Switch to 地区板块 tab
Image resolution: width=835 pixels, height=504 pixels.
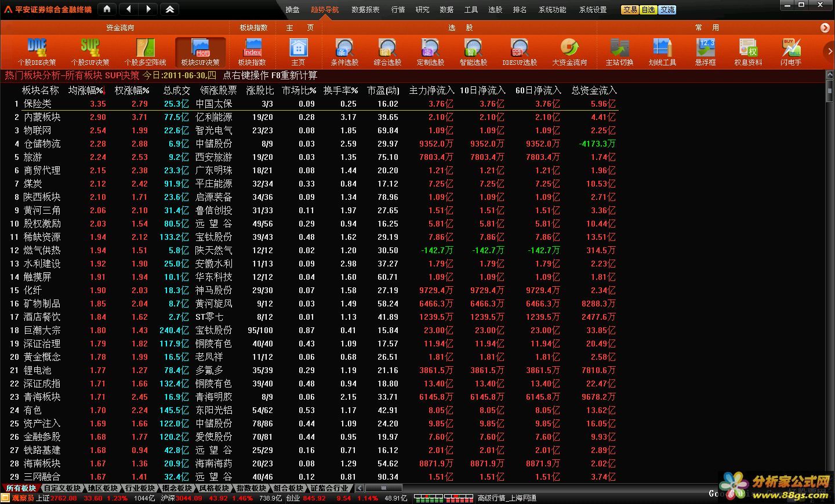coord(103,488)
